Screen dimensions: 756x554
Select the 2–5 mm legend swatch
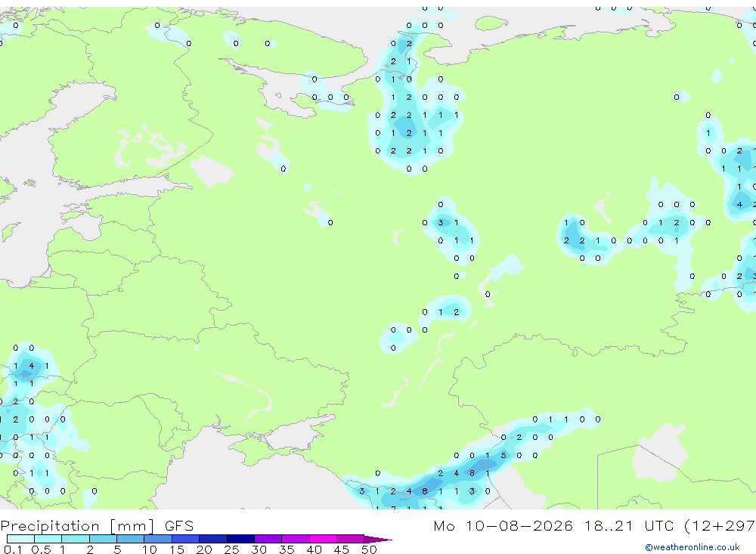pyautogui.click(x=103, y=539)
